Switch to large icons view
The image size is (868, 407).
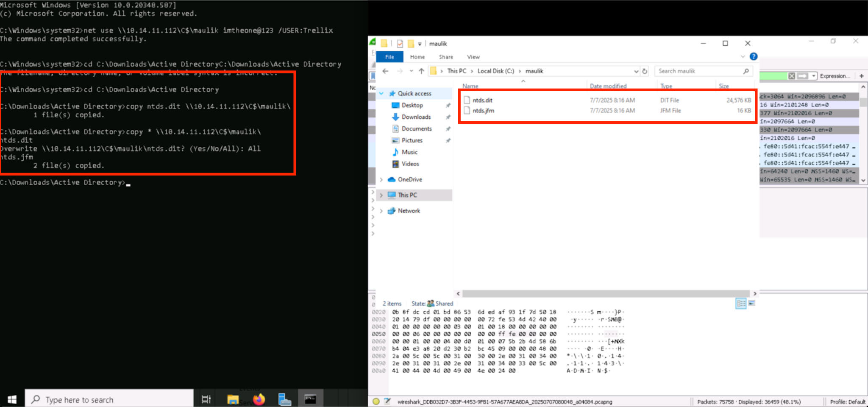[751, 303]
